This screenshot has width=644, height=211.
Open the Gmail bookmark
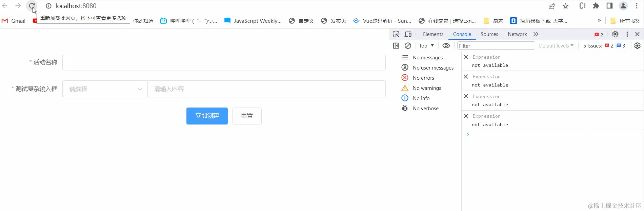tap(14, 21)
